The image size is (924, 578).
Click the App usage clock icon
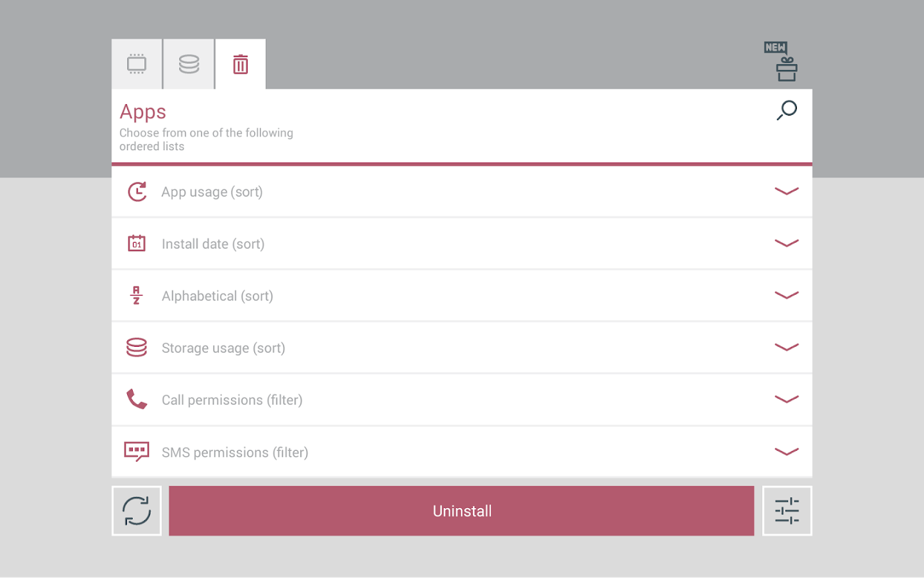click(x=137, y=191)
